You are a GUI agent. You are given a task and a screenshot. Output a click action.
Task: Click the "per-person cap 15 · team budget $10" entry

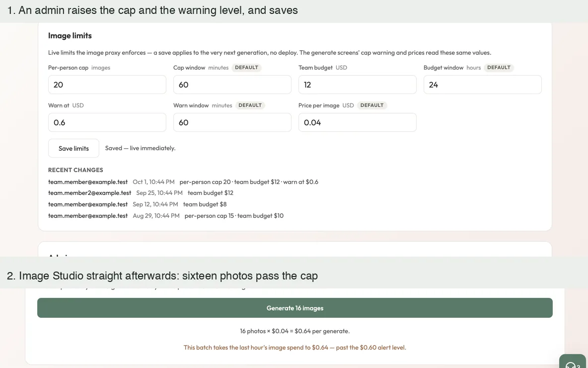coord(234,215)
